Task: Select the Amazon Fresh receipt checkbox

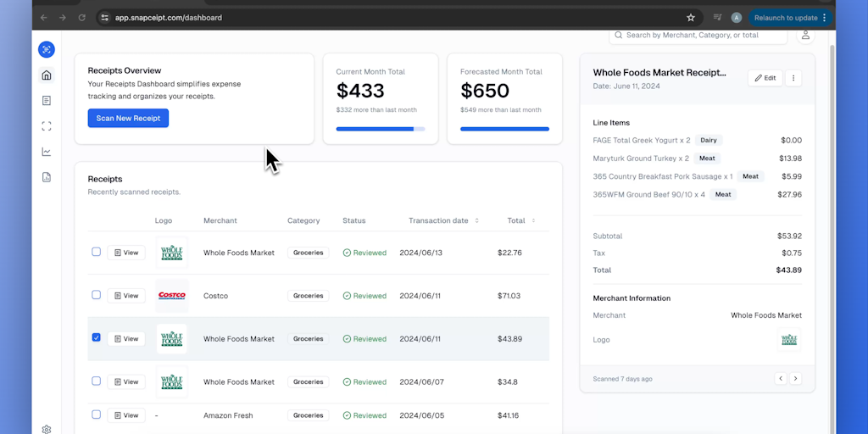Action: (96, 415)
